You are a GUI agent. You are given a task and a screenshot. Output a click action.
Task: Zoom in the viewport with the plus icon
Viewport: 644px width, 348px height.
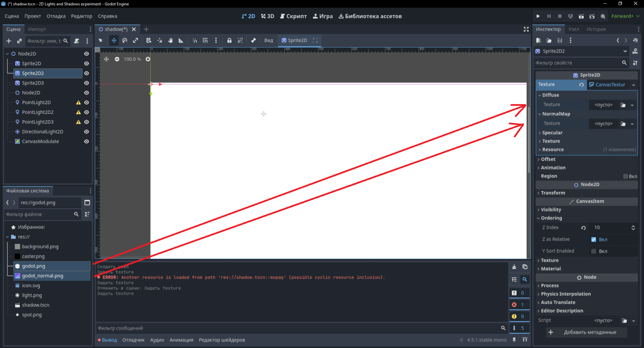pos(148,59)
